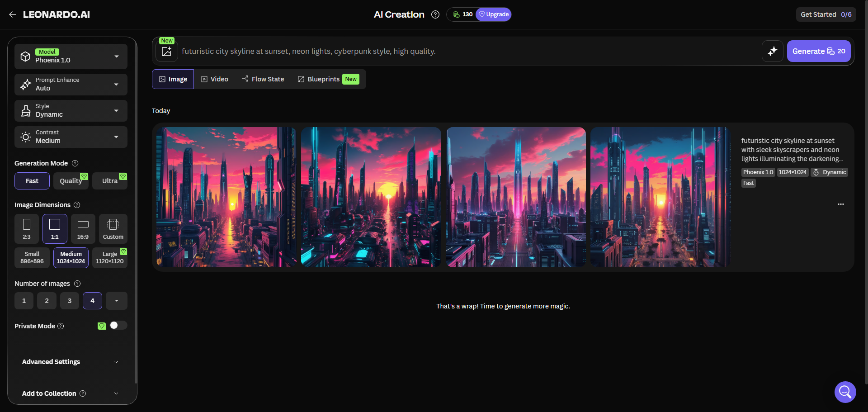The width and height of the screenshot is (868, 412).
Task: Select the 2:3 aspect ratio
Action: [26, 228]
